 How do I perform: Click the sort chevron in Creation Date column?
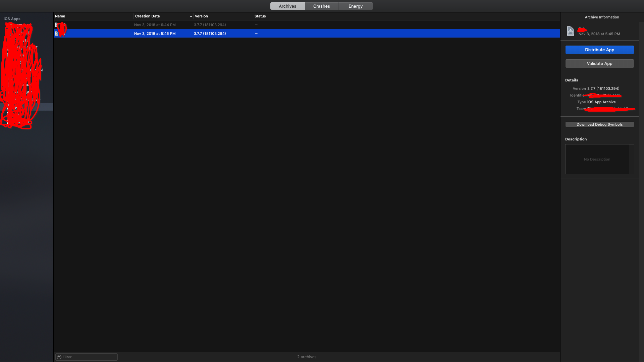[191, 16]
